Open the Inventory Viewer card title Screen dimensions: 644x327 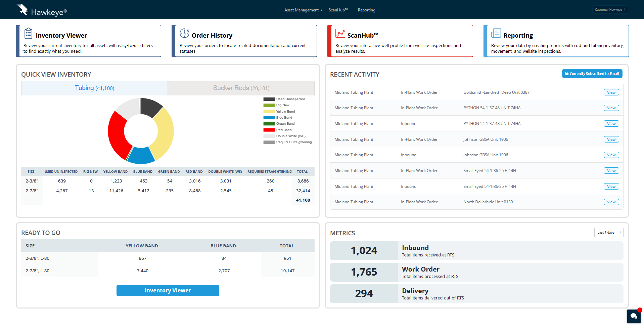61,36
